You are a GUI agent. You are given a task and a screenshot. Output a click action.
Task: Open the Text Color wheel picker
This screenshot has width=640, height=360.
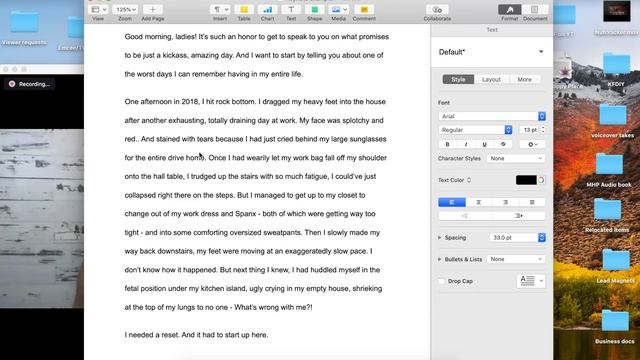[541, 180]
